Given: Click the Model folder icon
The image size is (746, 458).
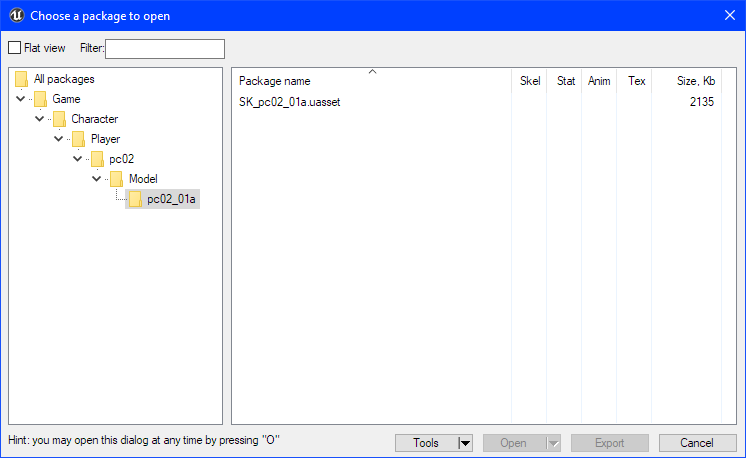Looking at the screenshot, I should pos(116,179).
